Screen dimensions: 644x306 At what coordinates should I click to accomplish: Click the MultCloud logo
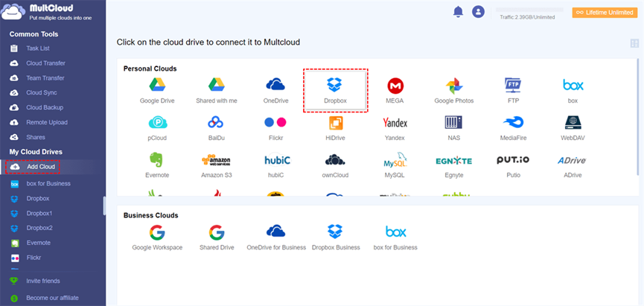[x=46, y=12]
